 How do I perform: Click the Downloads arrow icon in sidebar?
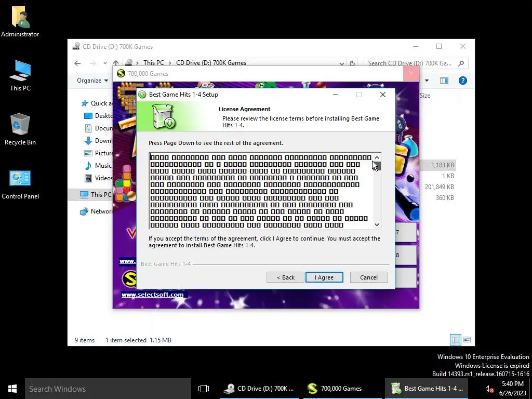click(88, 140)
